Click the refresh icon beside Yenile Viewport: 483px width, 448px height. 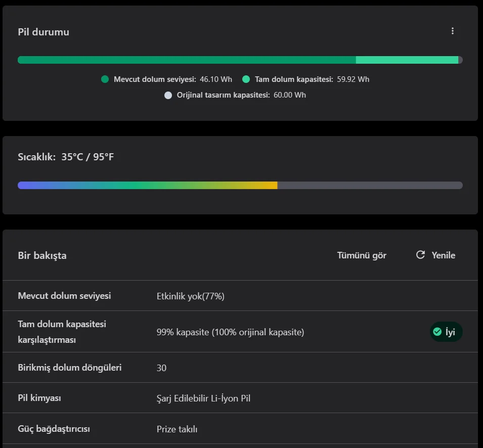coord(420,255)
